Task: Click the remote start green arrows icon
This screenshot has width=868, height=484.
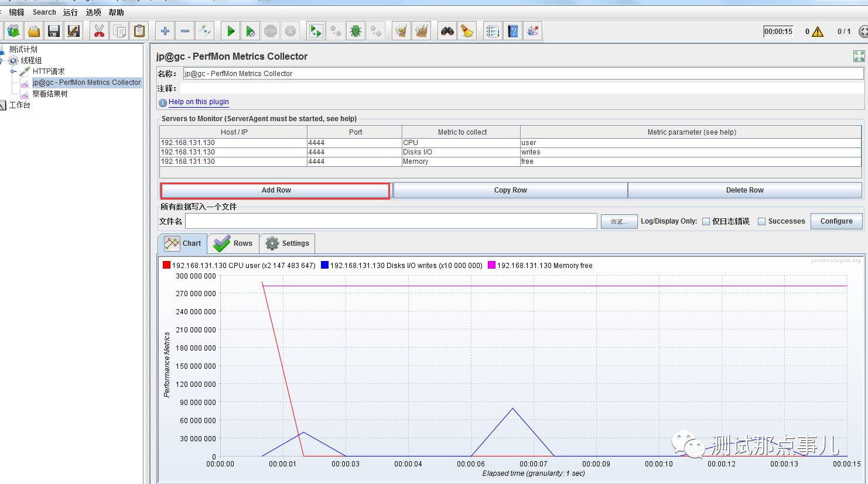Action: coord(316,31)
